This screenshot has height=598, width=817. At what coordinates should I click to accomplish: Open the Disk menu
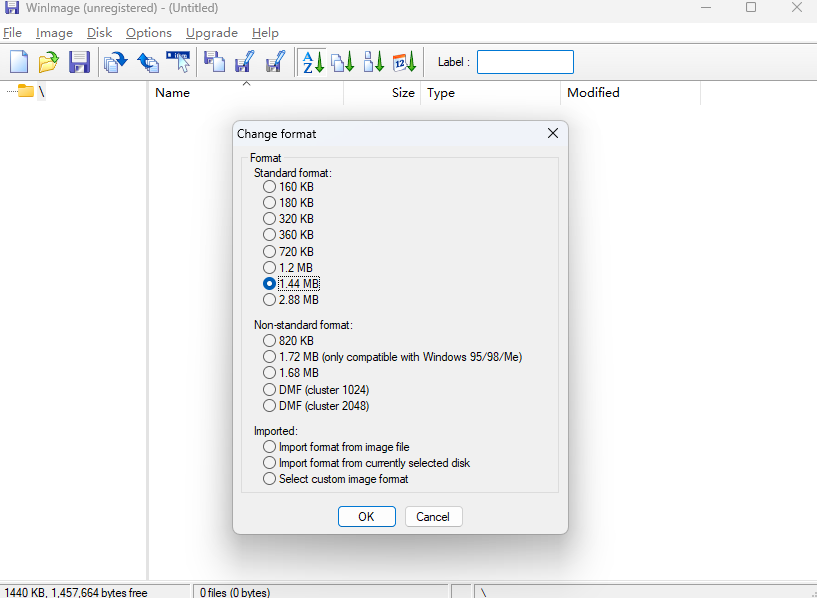click(99, 33)
